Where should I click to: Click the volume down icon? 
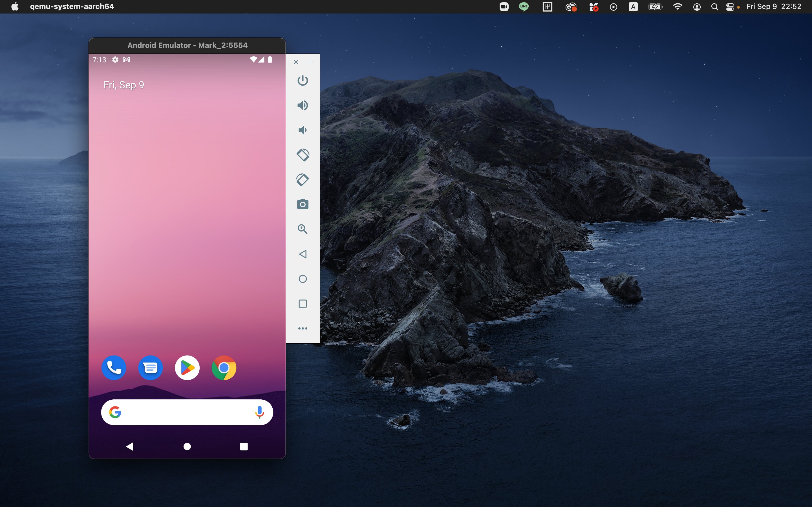click(302, 130)
